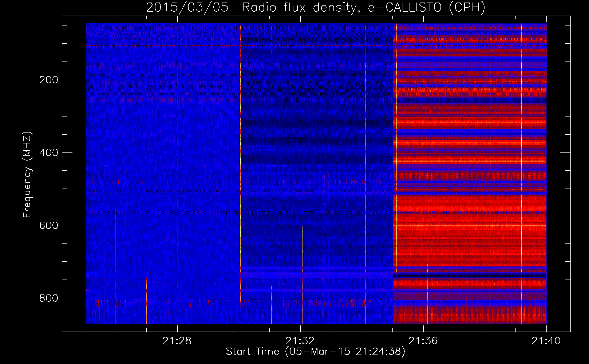Click the 21:32 time tick label
The image size is (589, 364).
pyautogui.click(x=300, y=341)
